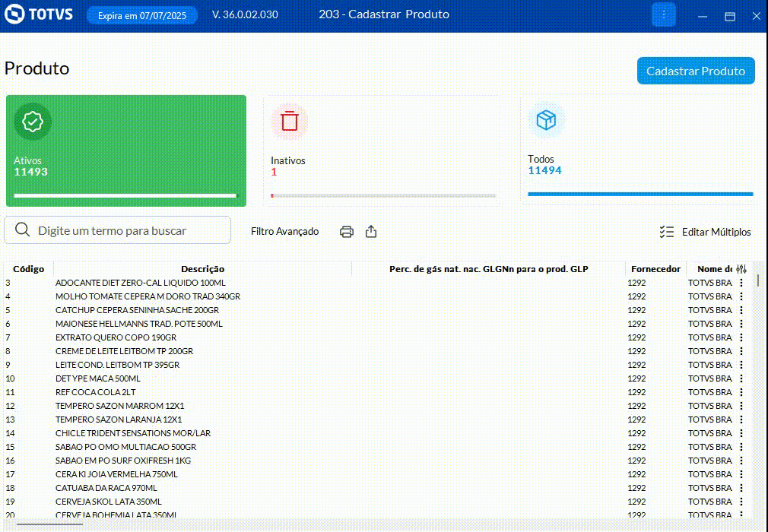Viewport: 768px width, 532px height.
Task: Open row menu for CERVEJA SKOL LATA
Action: click(741, 502)
